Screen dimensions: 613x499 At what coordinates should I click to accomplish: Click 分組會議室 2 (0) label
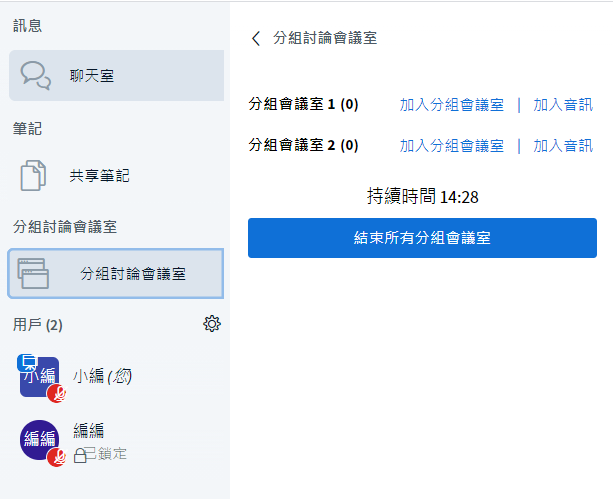click(x=303, y=145)
